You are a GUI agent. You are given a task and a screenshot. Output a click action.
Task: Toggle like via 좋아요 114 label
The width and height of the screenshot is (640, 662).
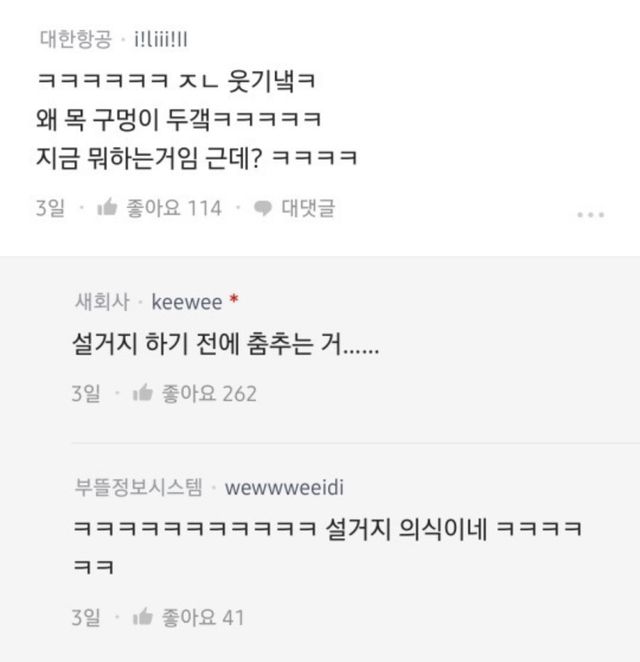(x=174, y=208)
